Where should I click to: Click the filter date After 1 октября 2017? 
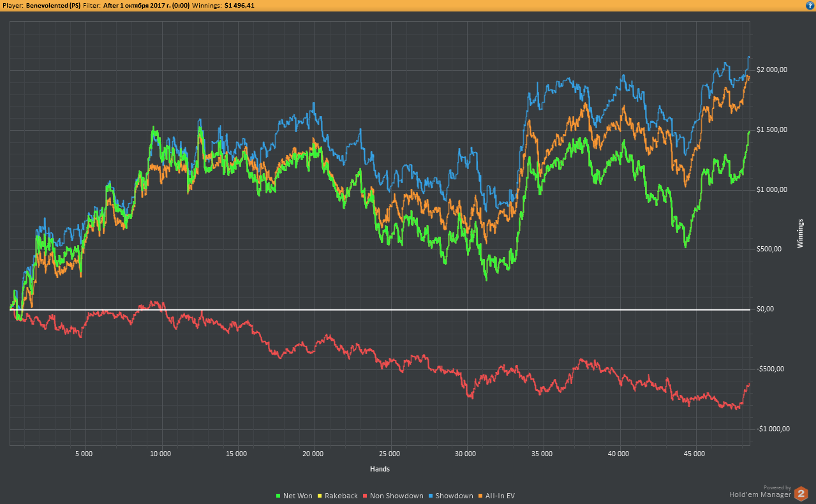click(146, 5)
